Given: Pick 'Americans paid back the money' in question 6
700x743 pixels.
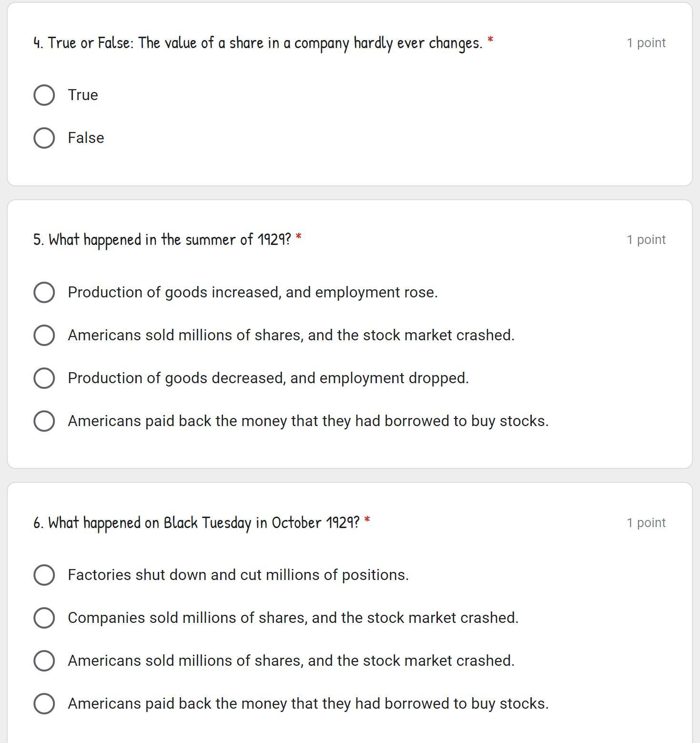Looking at the screenshot, I should point(44,703).
